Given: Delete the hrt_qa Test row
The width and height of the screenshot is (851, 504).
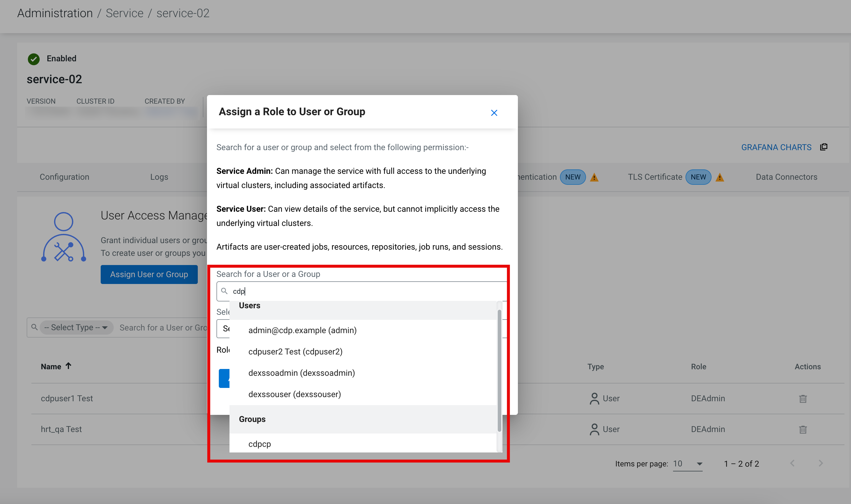Looking at the screenshot, I should click(x=802, y=429).
